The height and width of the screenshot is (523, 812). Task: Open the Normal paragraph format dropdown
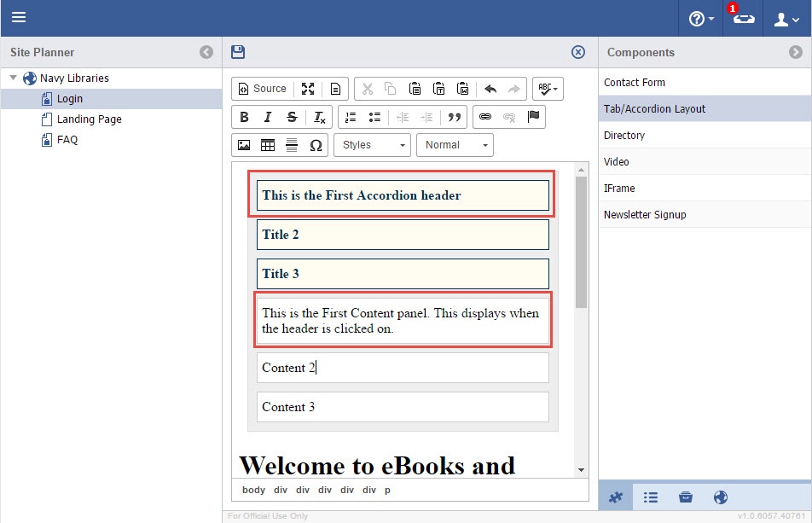point(455,145)
